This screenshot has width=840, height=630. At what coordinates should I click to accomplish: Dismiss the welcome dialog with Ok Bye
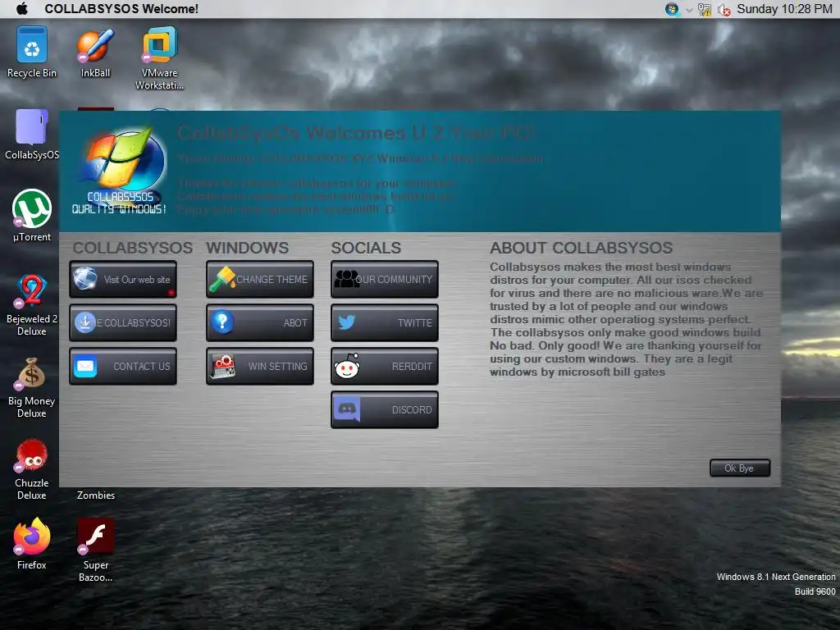pyautogui.click(x=740, y=468)
